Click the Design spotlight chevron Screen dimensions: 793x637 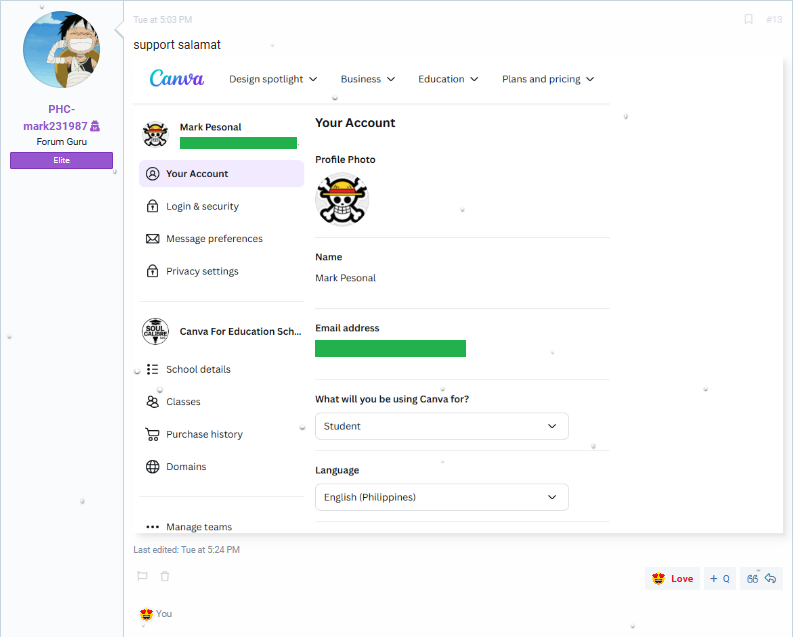(313, 79)
